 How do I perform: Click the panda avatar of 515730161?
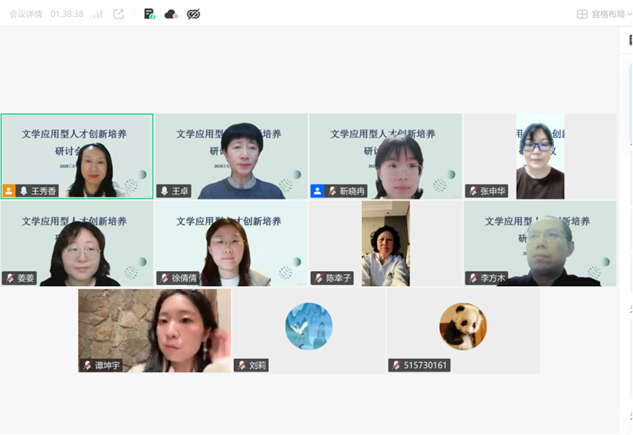[x=463, y=326]
